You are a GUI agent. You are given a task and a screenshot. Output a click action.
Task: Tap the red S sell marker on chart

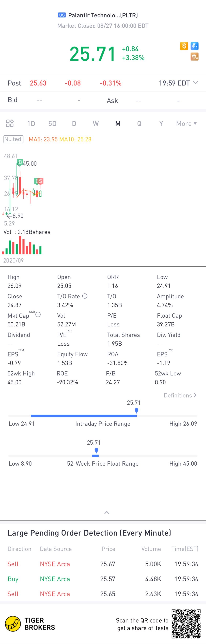pos(40,181)
